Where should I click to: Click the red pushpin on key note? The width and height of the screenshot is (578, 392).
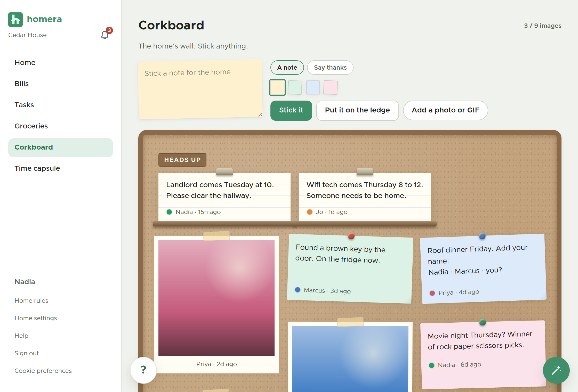pos(351,236)
